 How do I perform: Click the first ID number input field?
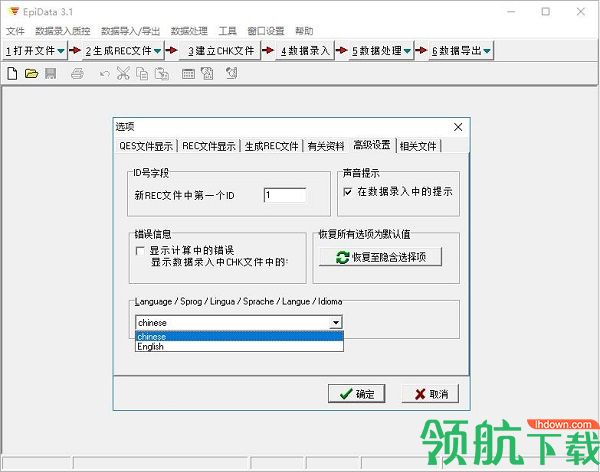coord(285,195)
